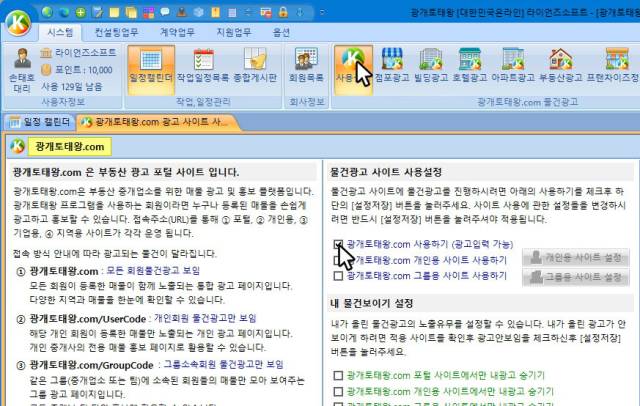The height and width of the screenshot is (406, 640).
Task: Click the yellow card icon in quick toolbar
Action: coord(216,12)
